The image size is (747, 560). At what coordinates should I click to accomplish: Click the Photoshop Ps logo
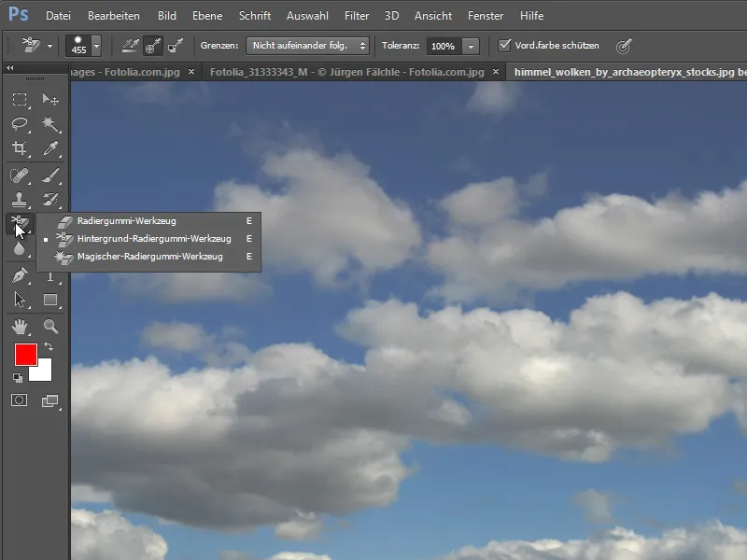pyautogui.click(x=18, y=14)
